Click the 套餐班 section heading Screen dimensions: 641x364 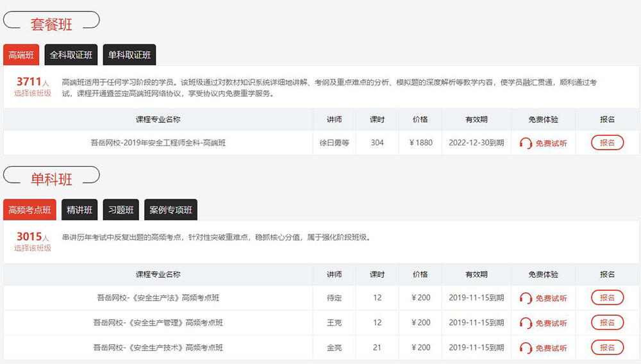click(x=51, y=24)
